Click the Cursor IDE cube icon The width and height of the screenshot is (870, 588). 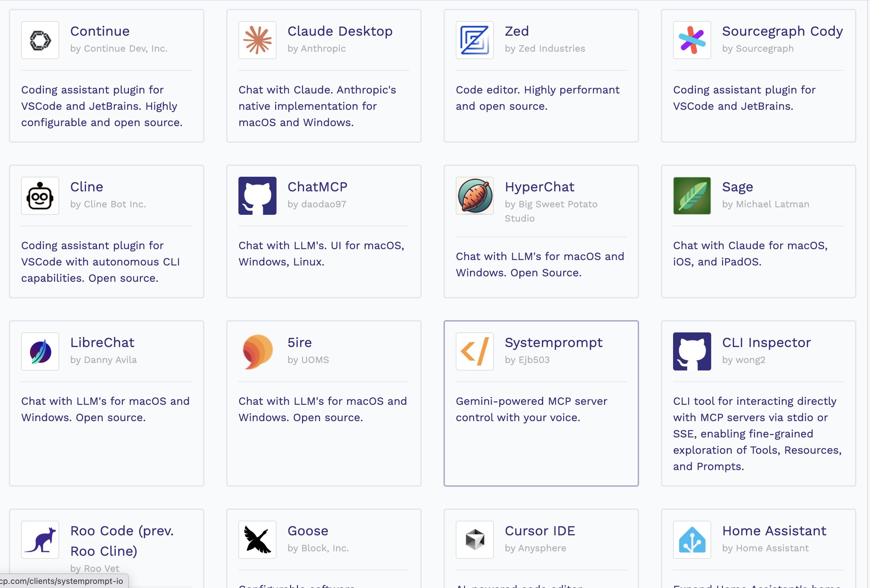(x=474, y=540)
